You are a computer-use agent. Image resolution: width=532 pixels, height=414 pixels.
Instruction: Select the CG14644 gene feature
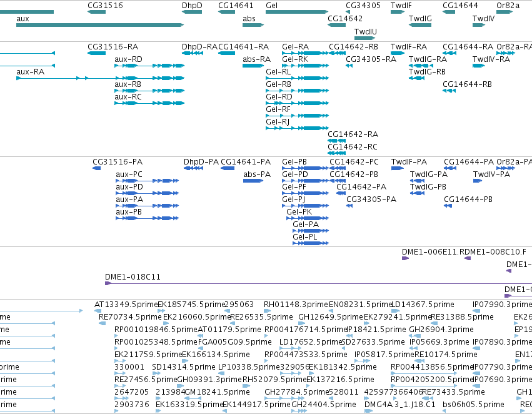click(x=449, y=12)
